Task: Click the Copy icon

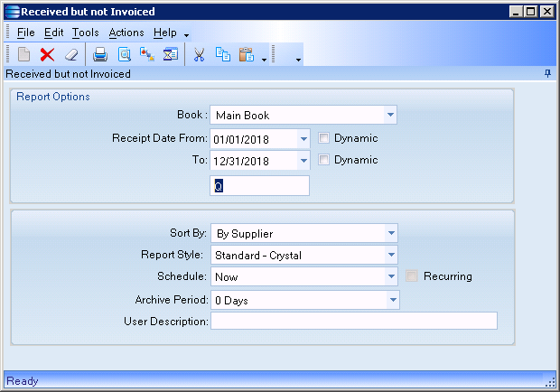Action: click(x=223, y=54)
